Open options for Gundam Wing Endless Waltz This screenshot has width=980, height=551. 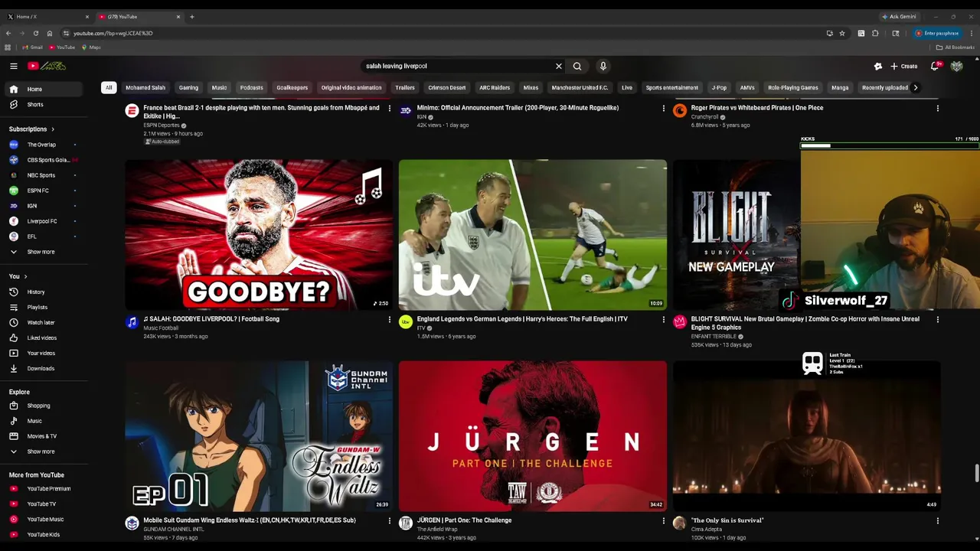click(x=390, y=521)
